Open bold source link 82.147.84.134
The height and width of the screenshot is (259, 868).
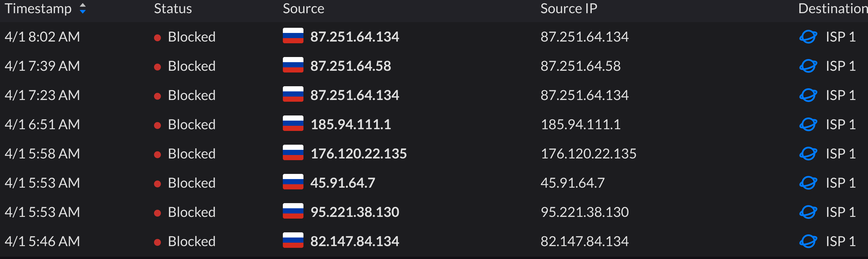click(354, 241)
